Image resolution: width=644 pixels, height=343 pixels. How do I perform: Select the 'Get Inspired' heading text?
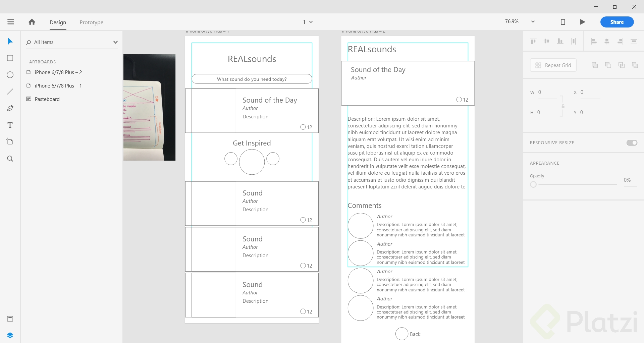252,143
